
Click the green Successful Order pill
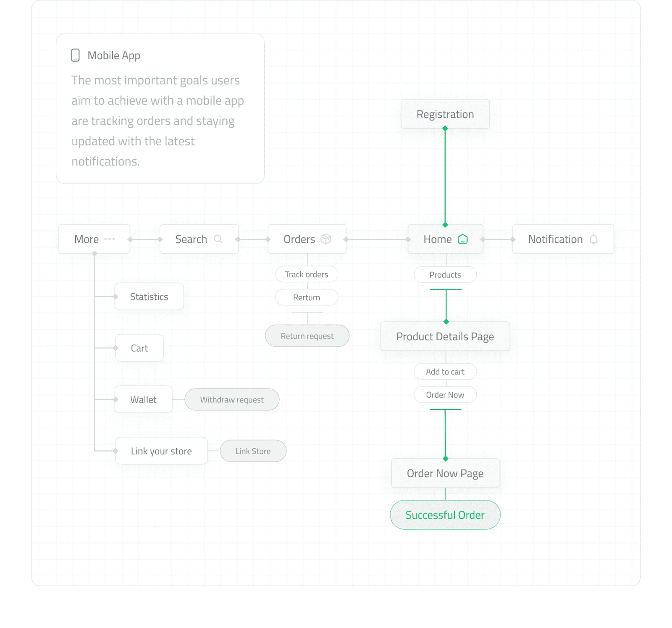click(x=445, y=515)
